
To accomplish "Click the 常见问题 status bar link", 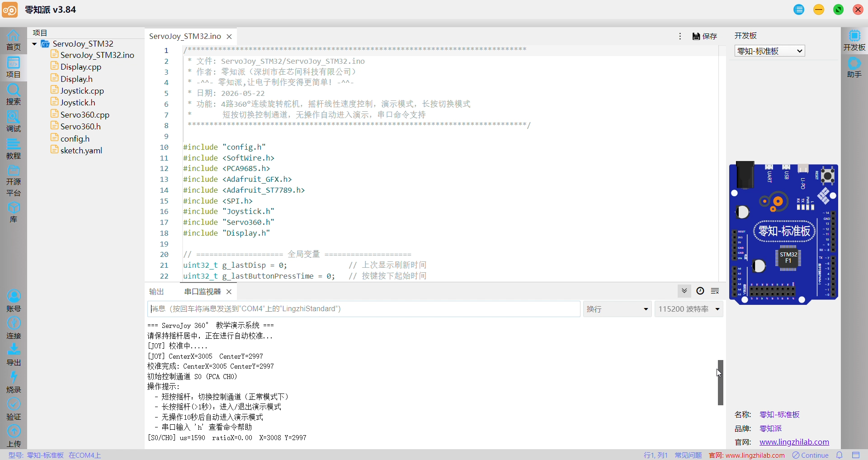I will click(688, 455).
